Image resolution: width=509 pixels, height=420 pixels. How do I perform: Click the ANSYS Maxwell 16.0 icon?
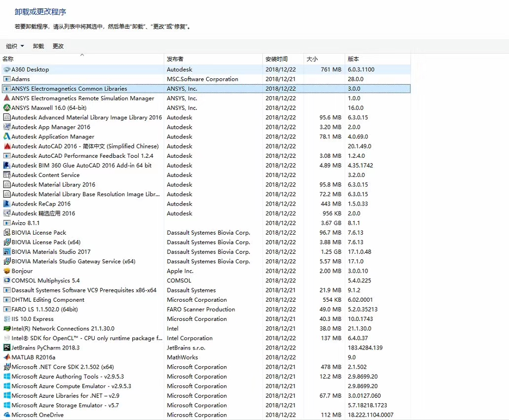[7, 108]
